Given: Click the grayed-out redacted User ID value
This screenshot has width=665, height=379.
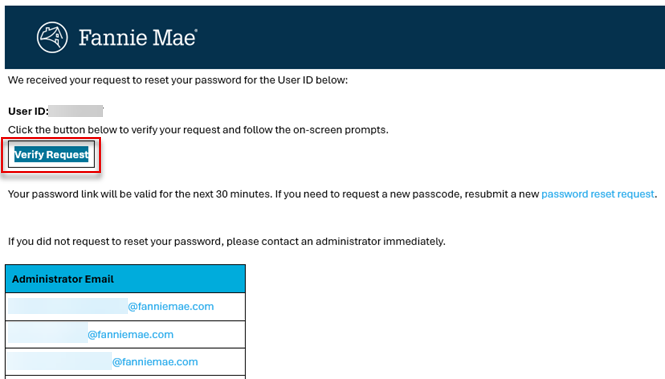Looking at the screenshot, I should (x=76, y=111).
